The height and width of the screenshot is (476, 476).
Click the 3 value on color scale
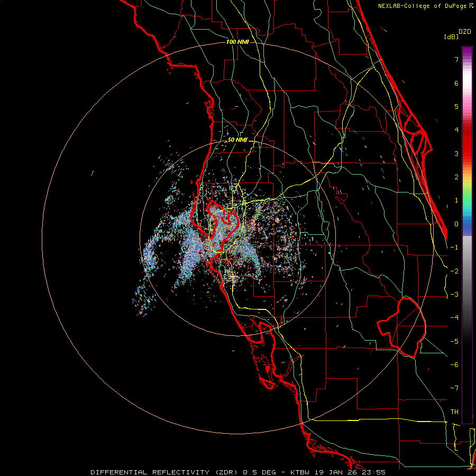[x=456, y=153]
